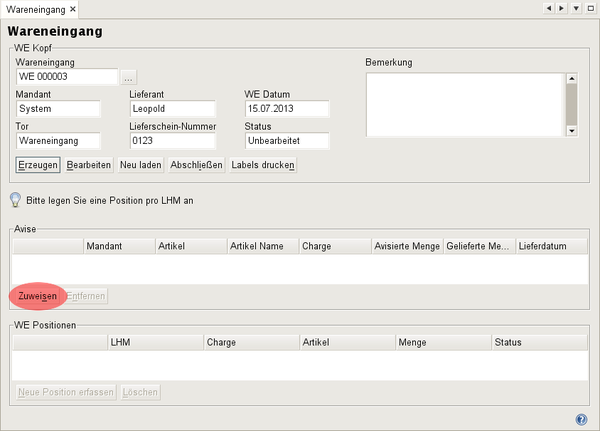Screen dimensions: 600x431
Task: Click Neue Position erfassen button
Action: [x=66, y=392]
